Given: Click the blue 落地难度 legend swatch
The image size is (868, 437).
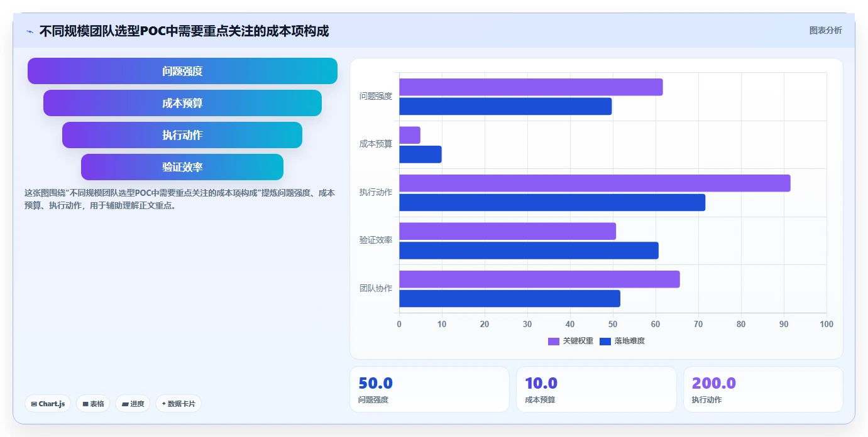Looking at the screenshot, I should (x=605, y=341).
